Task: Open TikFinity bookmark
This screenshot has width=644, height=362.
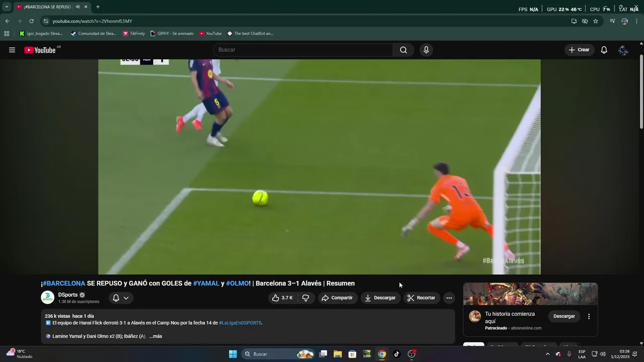Action: tap(134, 34)
